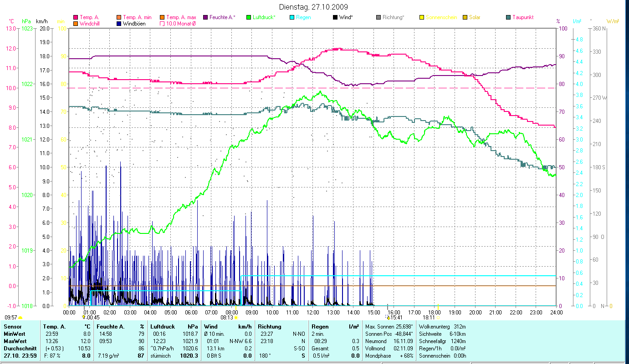Select the Feuchte A.* purple legend icon
Image resolution: width=629 pixels, height=364 pixels.
(205, 17)
